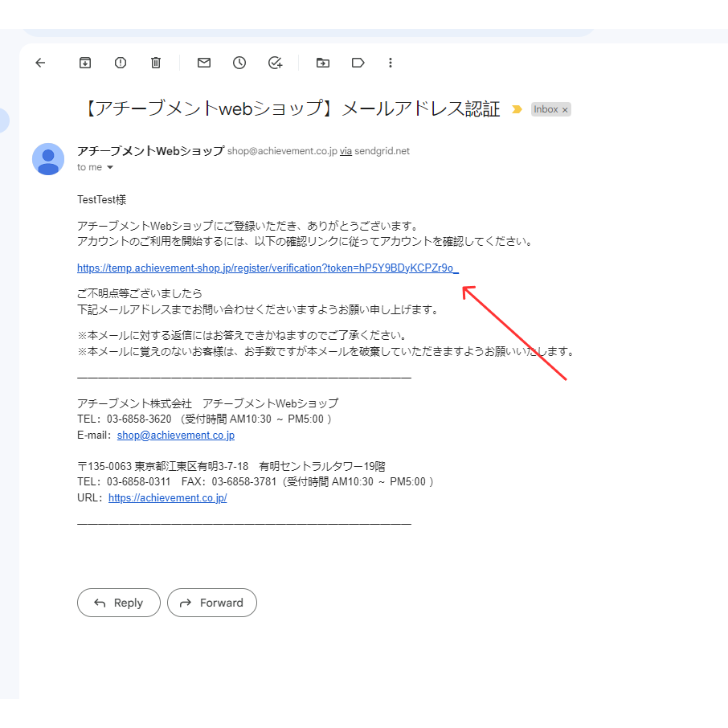Viewport: 728px width, 728px height.
Task: Click the company name アチーブメント株式会社
Action: click(x=134, y=403)
